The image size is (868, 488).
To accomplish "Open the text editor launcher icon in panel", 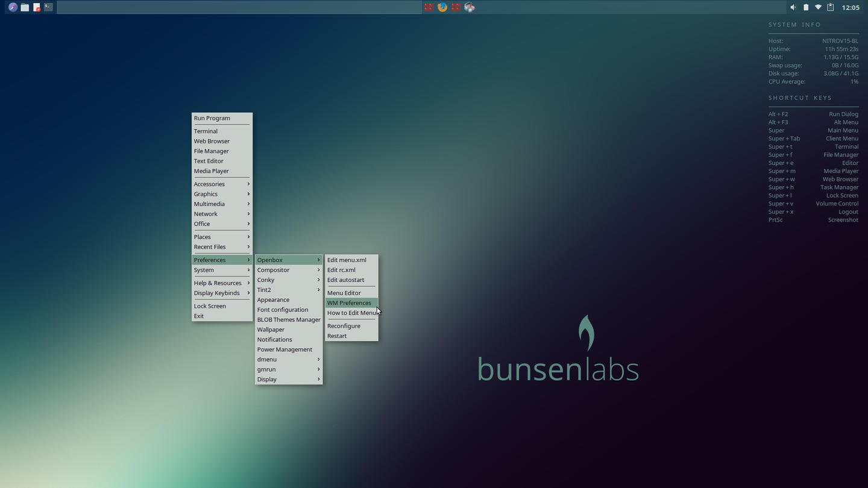I will tap(37, 7).
